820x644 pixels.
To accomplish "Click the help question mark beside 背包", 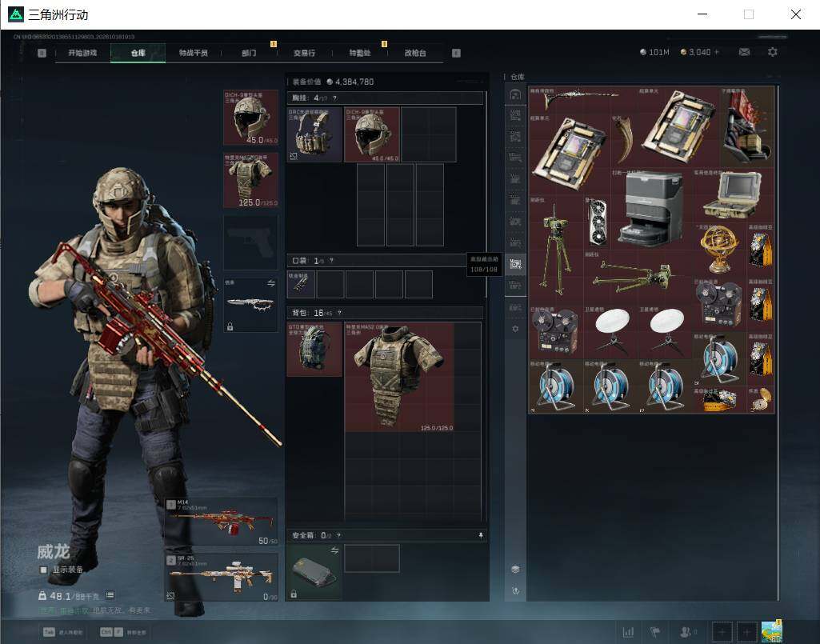I will tap(339, 313).
